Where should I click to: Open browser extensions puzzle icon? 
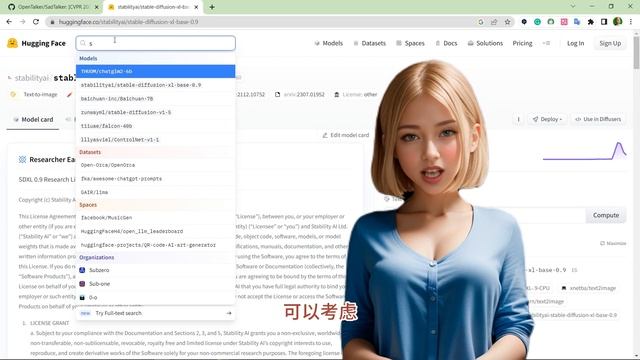(x=591, y=22)
